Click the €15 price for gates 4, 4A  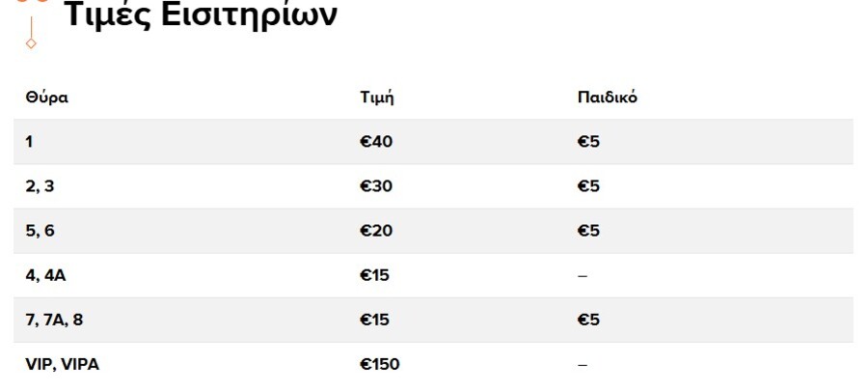(x=374, y=275)
